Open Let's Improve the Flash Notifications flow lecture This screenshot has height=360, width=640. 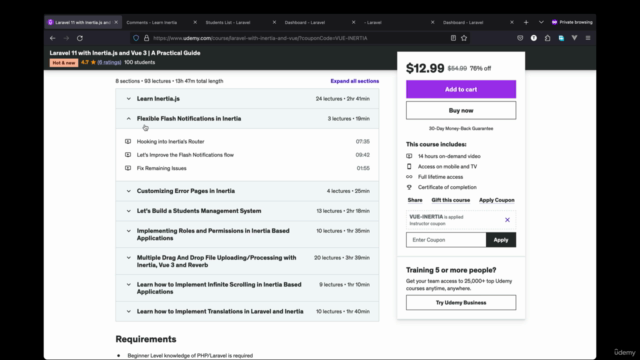click(185, 155)
